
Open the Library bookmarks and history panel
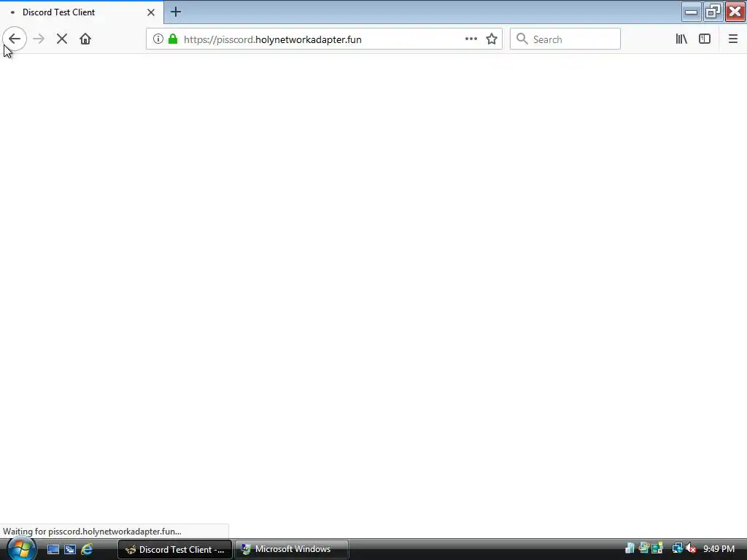[681, 39]
